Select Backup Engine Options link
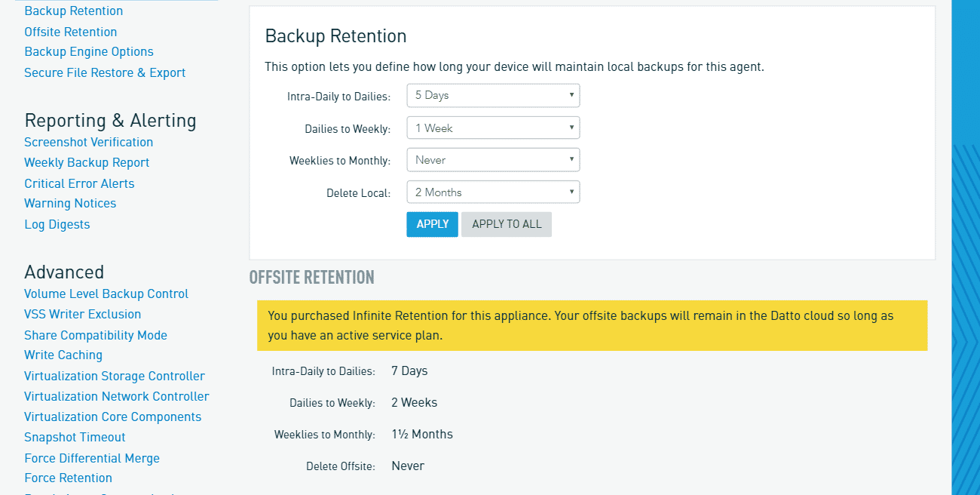 pyautogui.click(x=89, y=52)
